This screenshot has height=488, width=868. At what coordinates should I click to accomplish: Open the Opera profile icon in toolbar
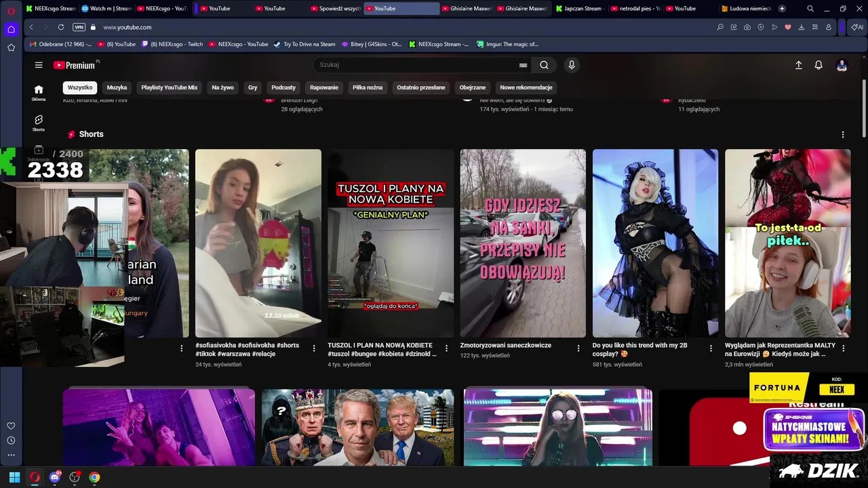828,27
